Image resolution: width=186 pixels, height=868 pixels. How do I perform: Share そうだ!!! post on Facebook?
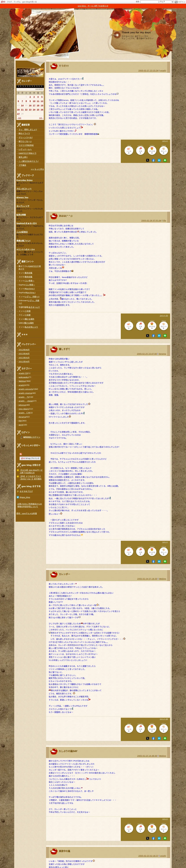coord(153,160)
